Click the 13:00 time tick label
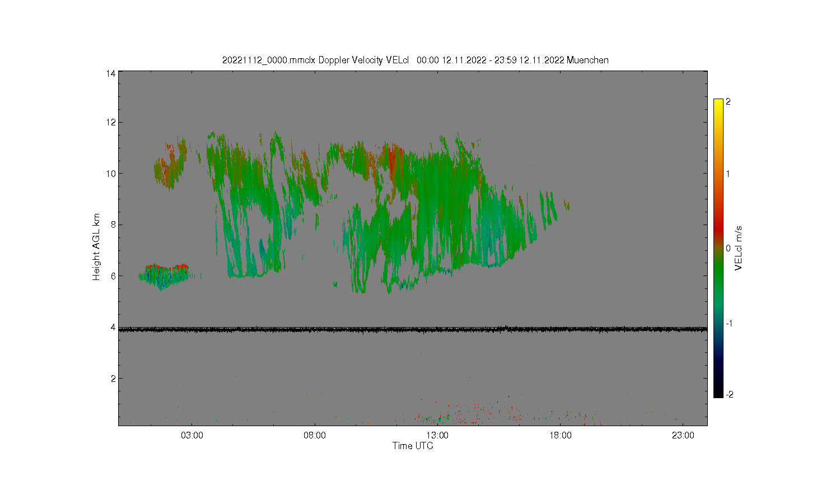Viewport: 840px width, 504px height. [x=437, y=435]
